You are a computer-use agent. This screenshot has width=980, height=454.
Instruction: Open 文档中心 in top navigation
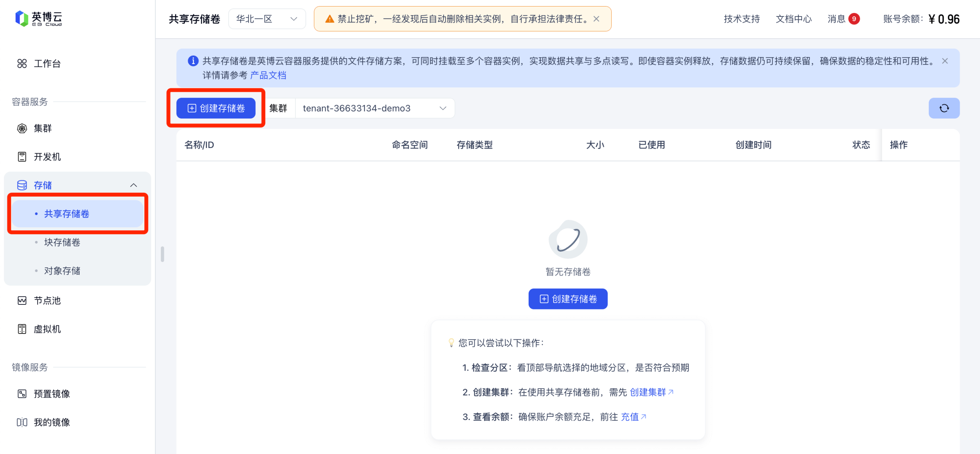(x=793, y=19)
